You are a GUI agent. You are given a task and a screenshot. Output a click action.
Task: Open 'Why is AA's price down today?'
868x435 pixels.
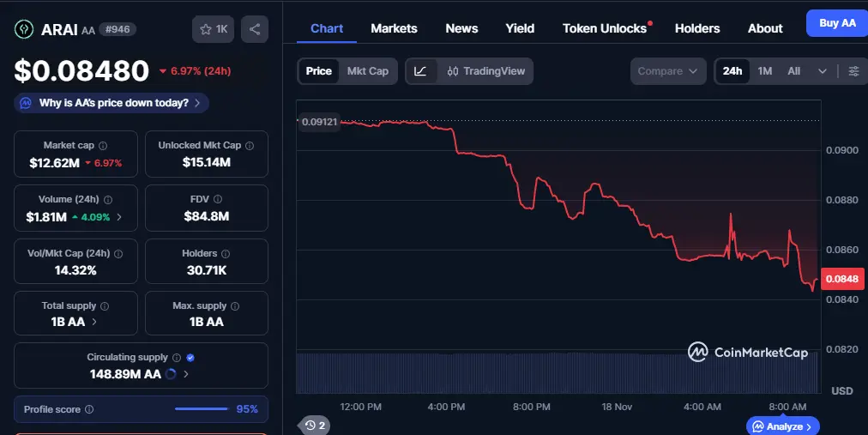click(x=112, y=103)
